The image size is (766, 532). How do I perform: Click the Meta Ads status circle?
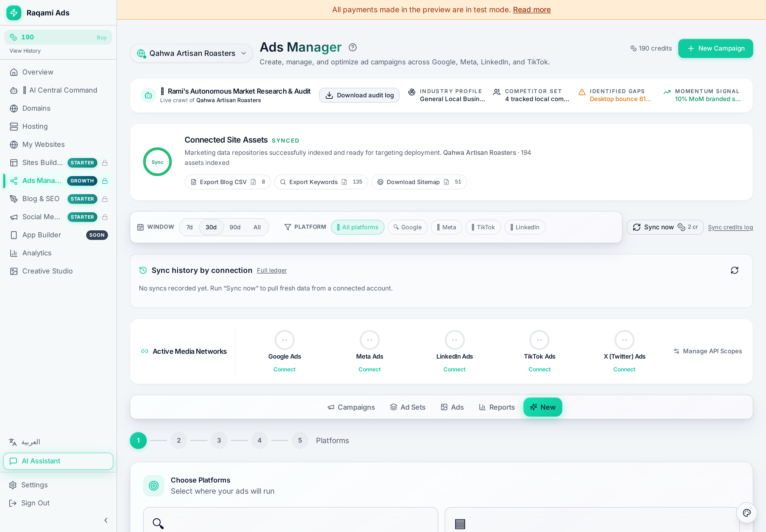click(x=369, y=340)
